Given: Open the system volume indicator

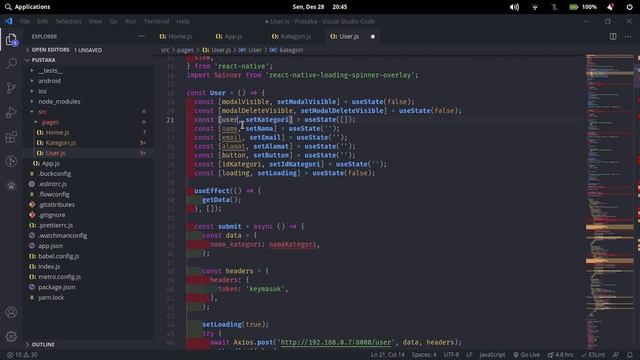Looking at the screenshot, I should point(514,7).
